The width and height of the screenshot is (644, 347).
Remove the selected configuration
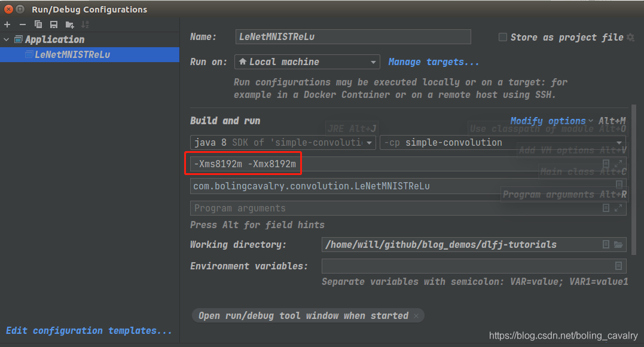click(x=23, y=24)
